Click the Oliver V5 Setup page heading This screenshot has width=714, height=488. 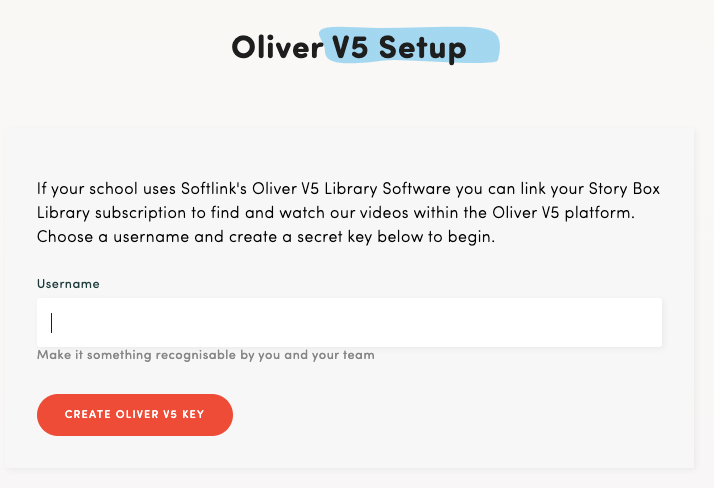[x=349, y=47]
